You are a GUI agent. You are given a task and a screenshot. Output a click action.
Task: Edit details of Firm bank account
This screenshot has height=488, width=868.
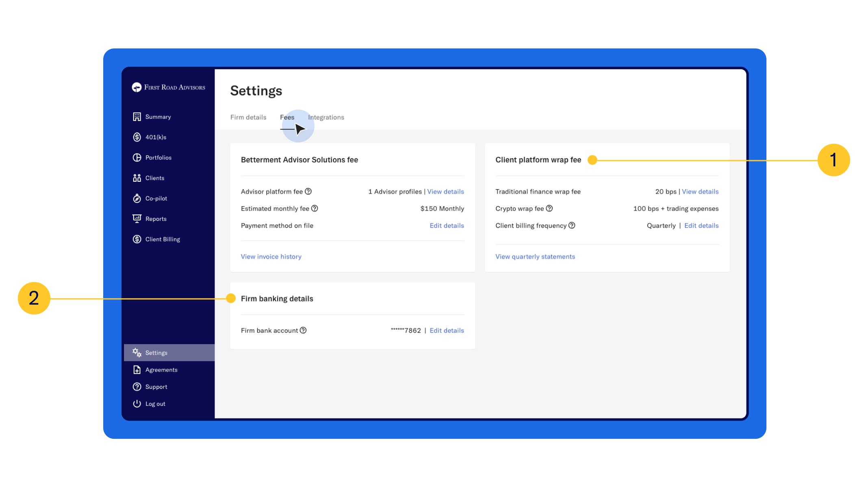[x=447, y=331]
